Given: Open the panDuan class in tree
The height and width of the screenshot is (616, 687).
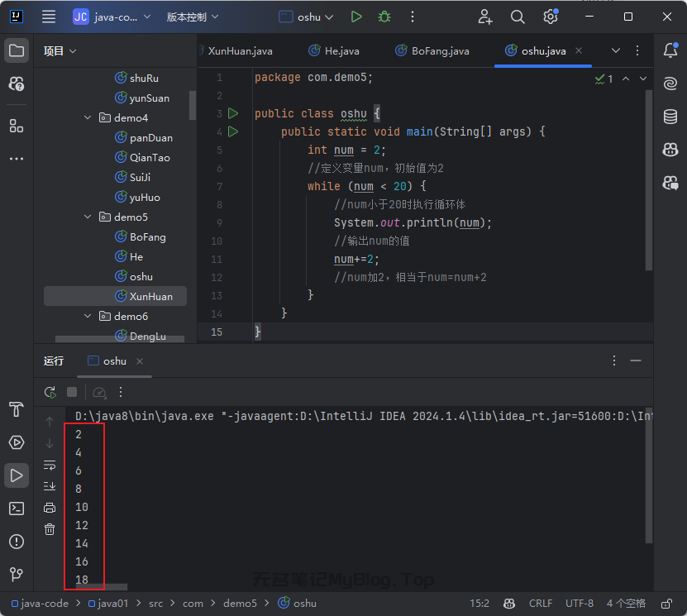Looking at the screenshot, I should tap(143, 138).
